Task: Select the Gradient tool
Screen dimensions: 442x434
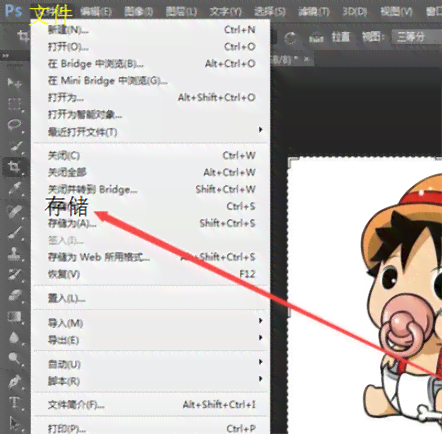Action: coord(14,317)
